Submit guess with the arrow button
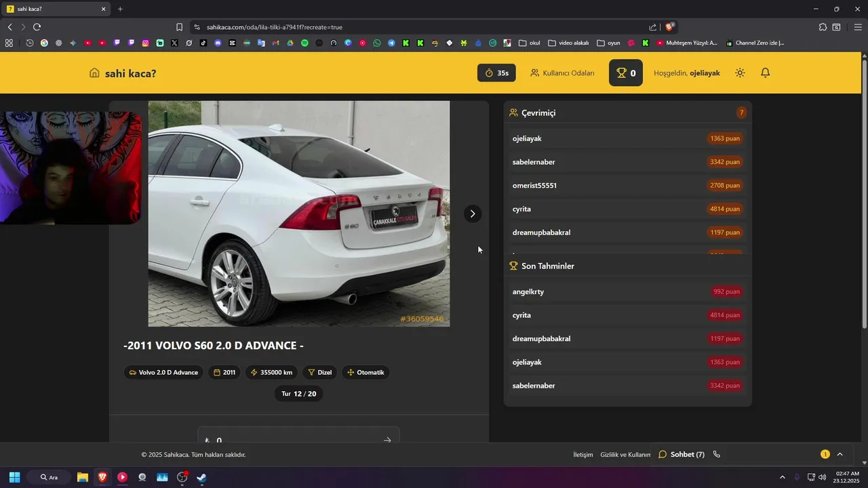This screenshot has width=868, height=488. 387,440
